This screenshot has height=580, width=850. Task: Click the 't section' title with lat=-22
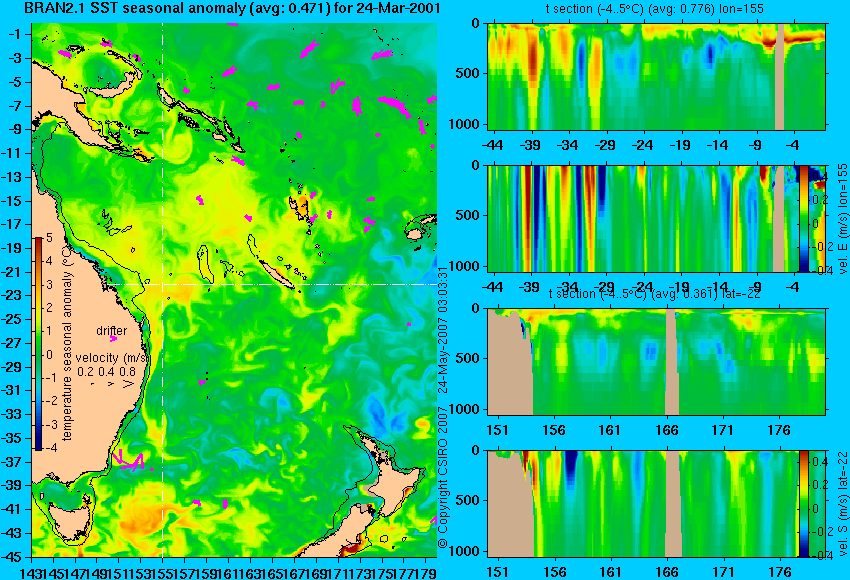coord(654,294)
